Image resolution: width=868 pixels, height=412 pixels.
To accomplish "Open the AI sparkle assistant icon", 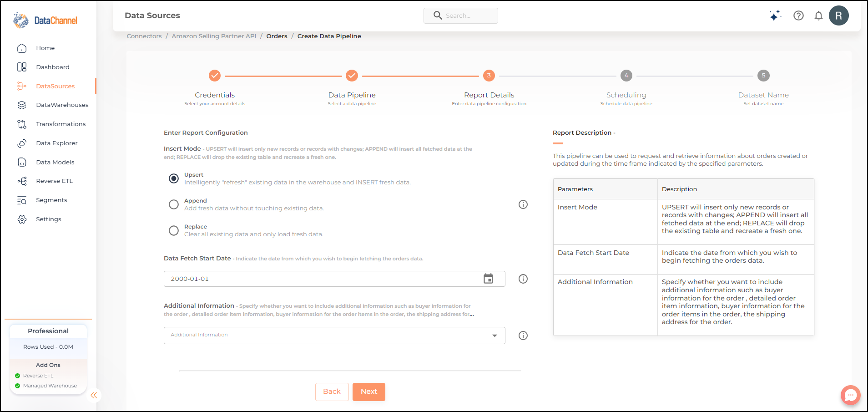I will click(775, 15).
